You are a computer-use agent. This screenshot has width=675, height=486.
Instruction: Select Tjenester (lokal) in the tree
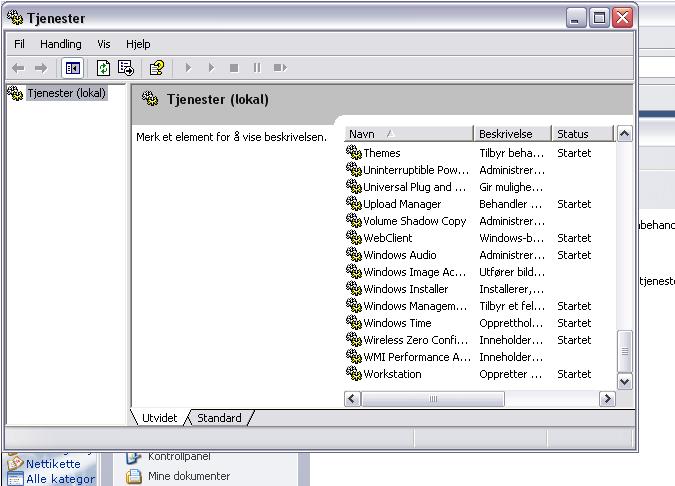(x=66, y=93)
